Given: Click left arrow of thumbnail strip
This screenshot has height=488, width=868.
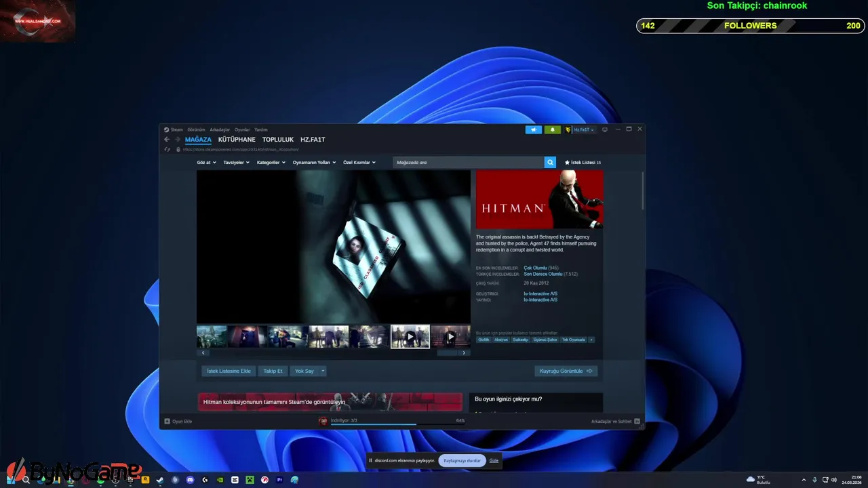Looking at the screenshot, I should (x=203, y=352).
